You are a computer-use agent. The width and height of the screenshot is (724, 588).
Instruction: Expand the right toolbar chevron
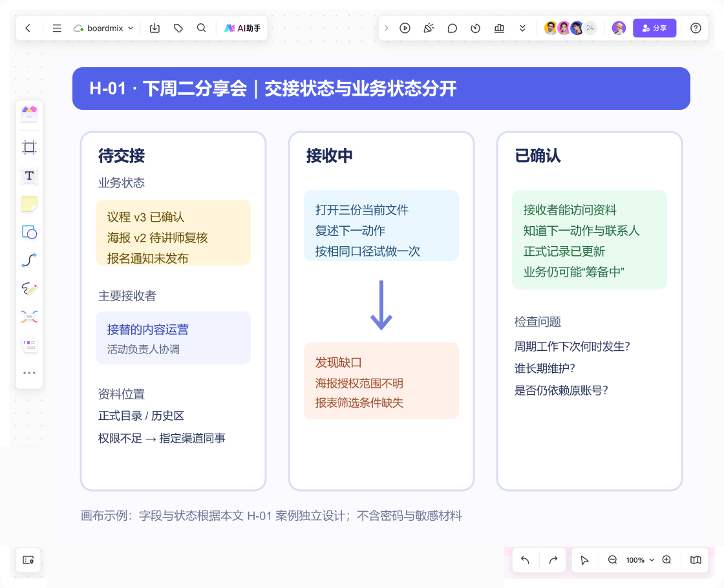pos(387,28)
